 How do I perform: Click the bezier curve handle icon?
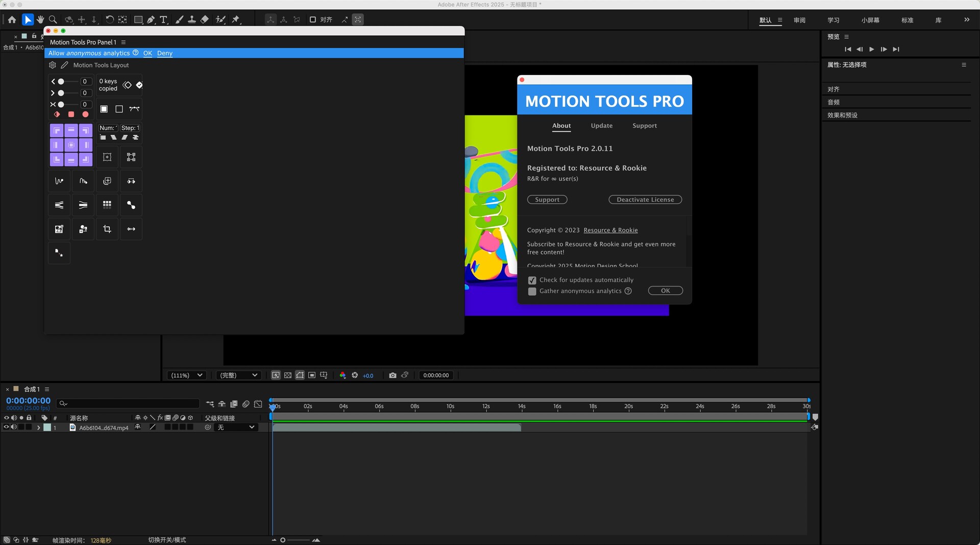click(x=134, y=109)
